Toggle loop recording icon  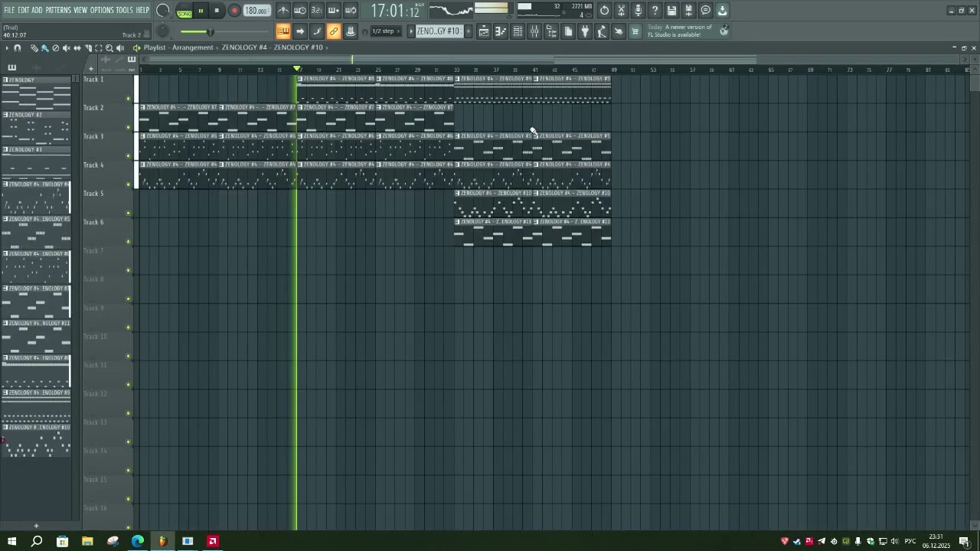pos(351,11)
